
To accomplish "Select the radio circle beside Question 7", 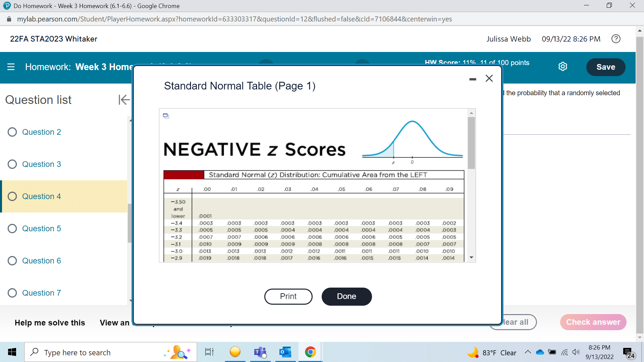I will tap(12, 293).
